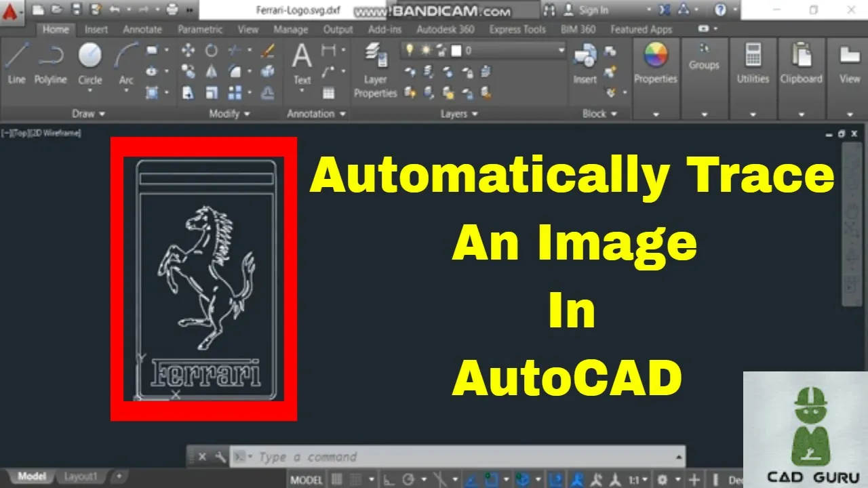Screen dimensions: 868x488
Task: Expand the Annotation panel
Action: pyautogui.click(x=316, y=114)
